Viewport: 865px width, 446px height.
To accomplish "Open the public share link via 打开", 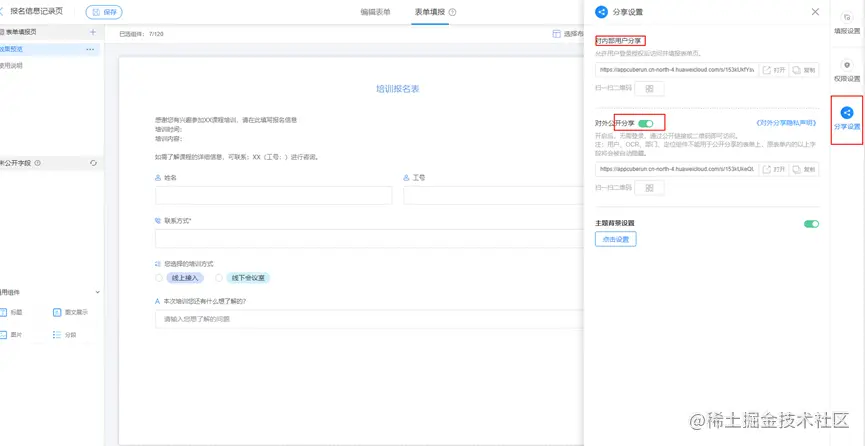I will 774,169.
